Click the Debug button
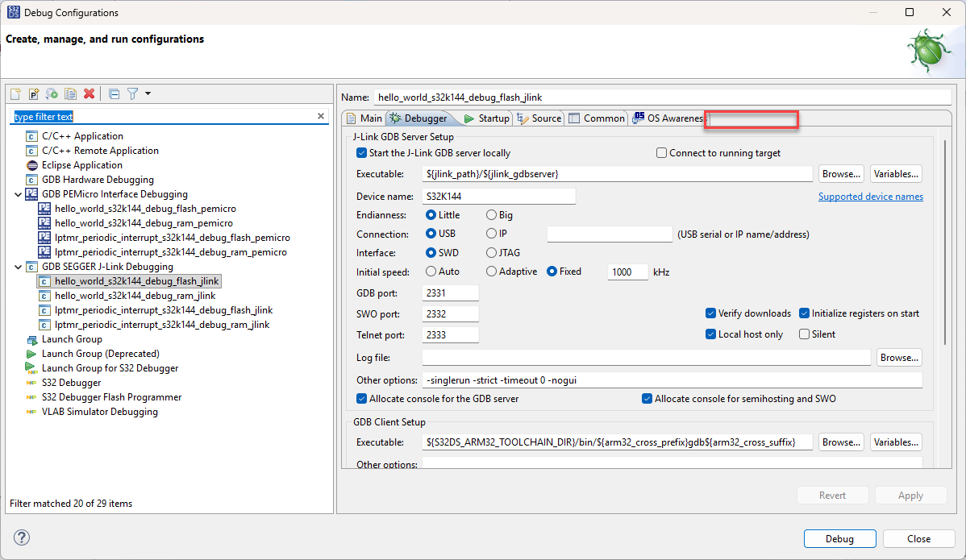966x560 pixels. point(839,538)
